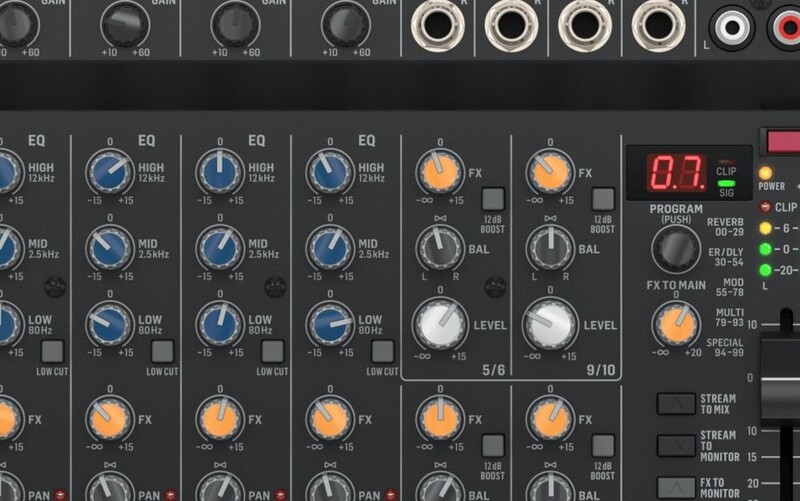Click the BAL knob on channel 9/10
800x501 pixels.
[x=551, y=247]
